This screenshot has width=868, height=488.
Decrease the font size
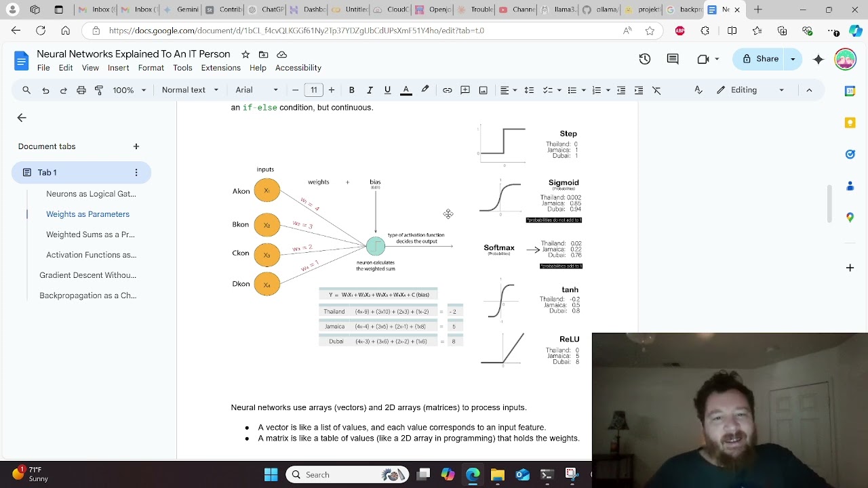pos(295,90)
